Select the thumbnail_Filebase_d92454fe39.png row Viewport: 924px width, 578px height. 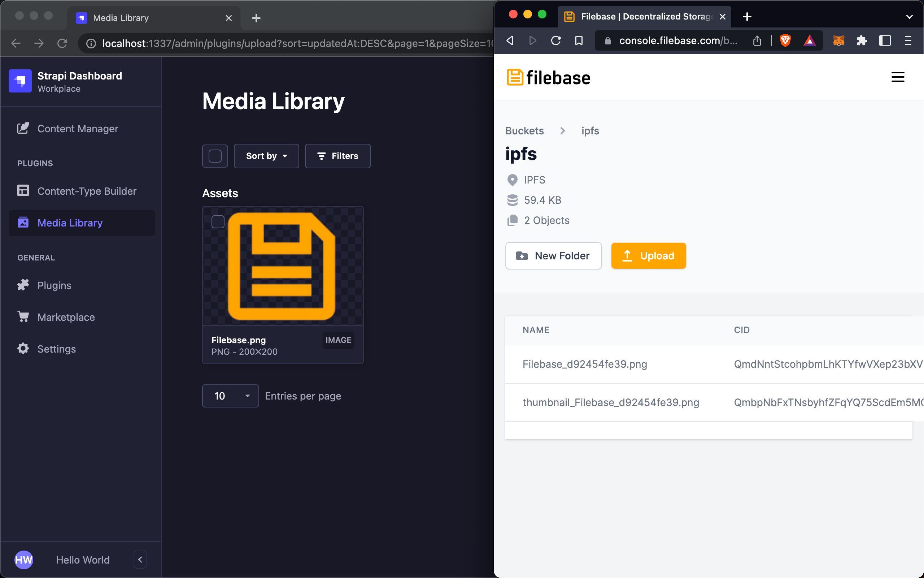tap(714, 402)
